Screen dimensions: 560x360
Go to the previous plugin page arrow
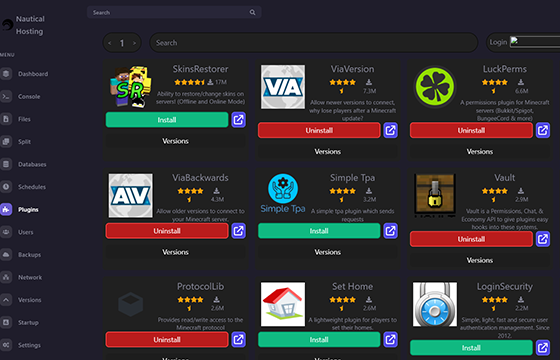tap(110, 43)
